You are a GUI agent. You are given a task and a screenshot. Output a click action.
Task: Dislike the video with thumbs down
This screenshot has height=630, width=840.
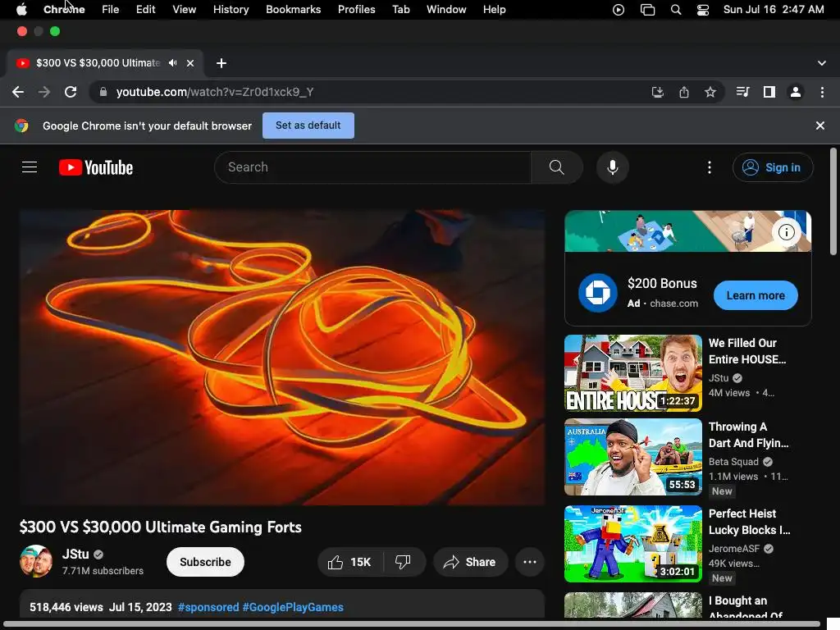[x=403, y=562]
